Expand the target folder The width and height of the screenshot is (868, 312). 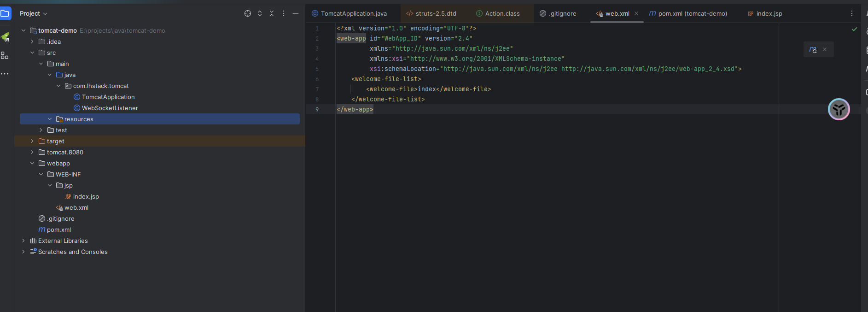[x=32, y=141]
